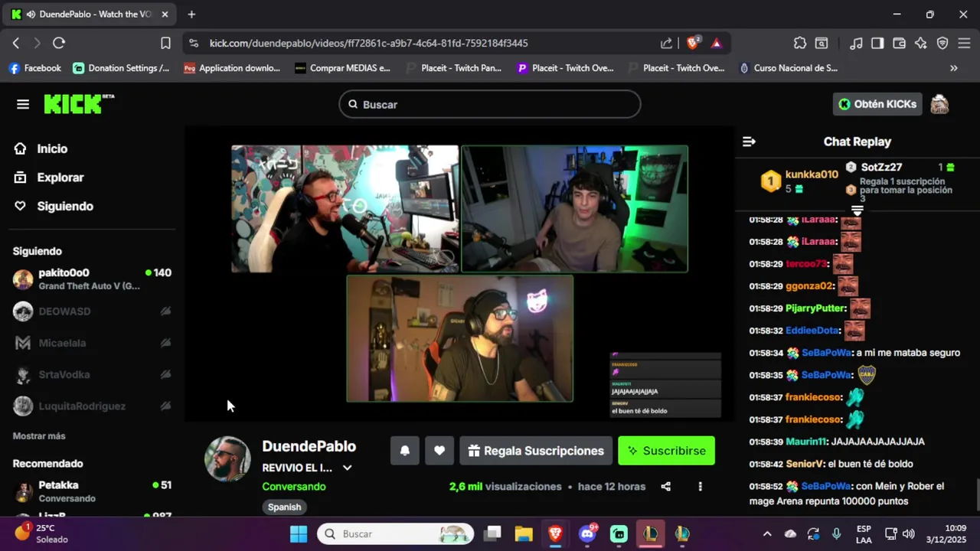Click the browser address bar URL
Screen dimensions: 980x551
pyautogui.click(x=369, y=43)
